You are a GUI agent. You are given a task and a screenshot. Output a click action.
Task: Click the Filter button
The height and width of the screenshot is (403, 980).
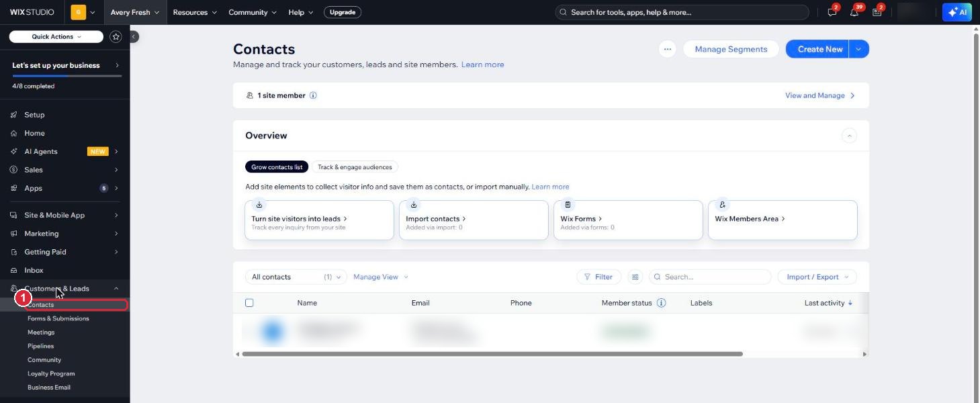598,277
